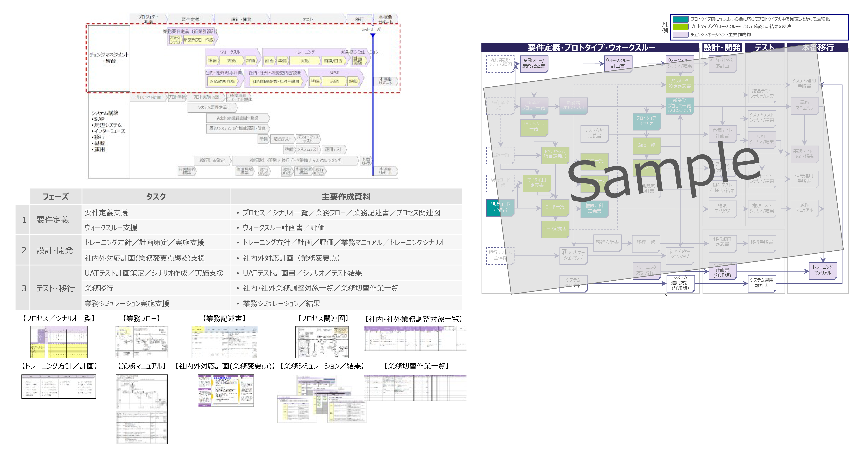Click the タスク column header
This screenshot has width=868, height=450.
(x=156, y=196)
